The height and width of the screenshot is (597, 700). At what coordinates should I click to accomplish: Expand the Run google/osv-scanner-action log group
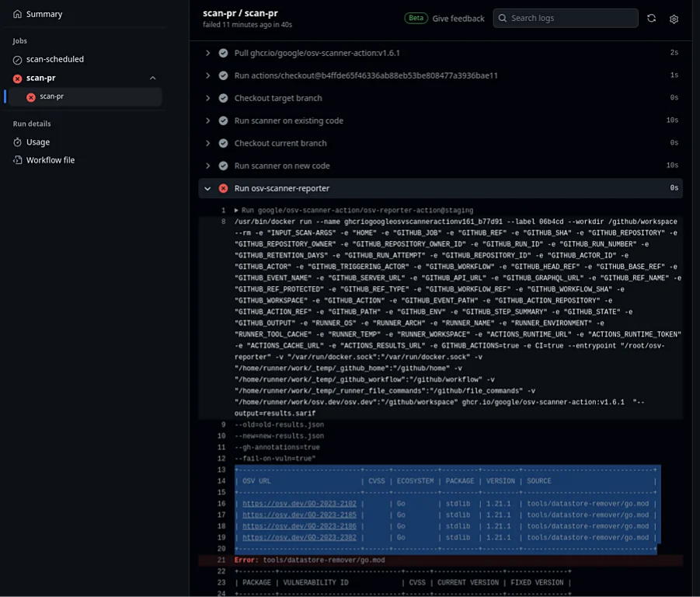click(x=236, y=211)
